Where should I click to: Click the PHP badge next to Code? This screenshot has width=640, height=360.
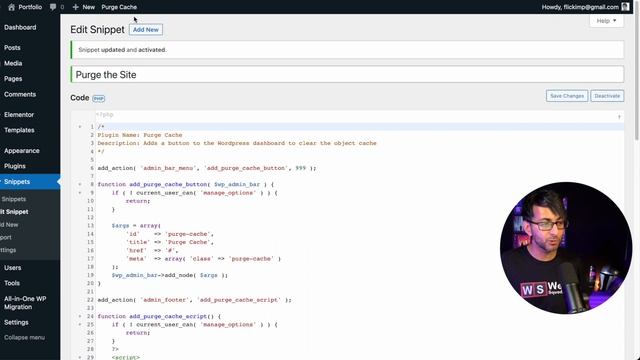[98, 98]
